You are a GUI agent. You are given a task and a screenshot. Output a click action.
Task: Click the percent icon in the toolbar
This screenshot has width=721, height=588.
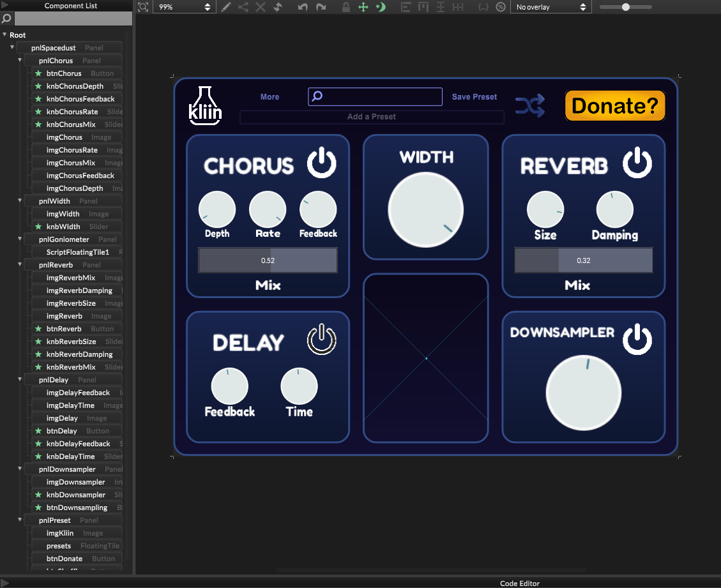click(501, 7)
